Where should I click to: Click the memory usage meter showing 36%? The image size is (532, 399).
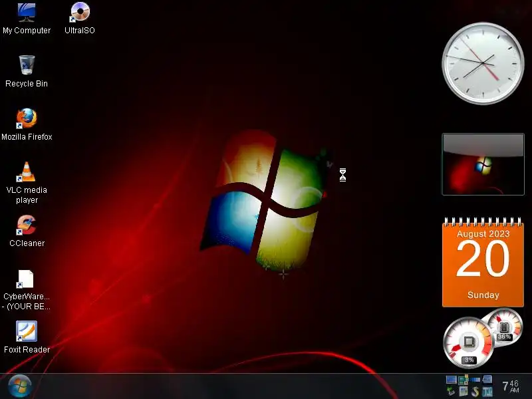(x=504, y=327)
